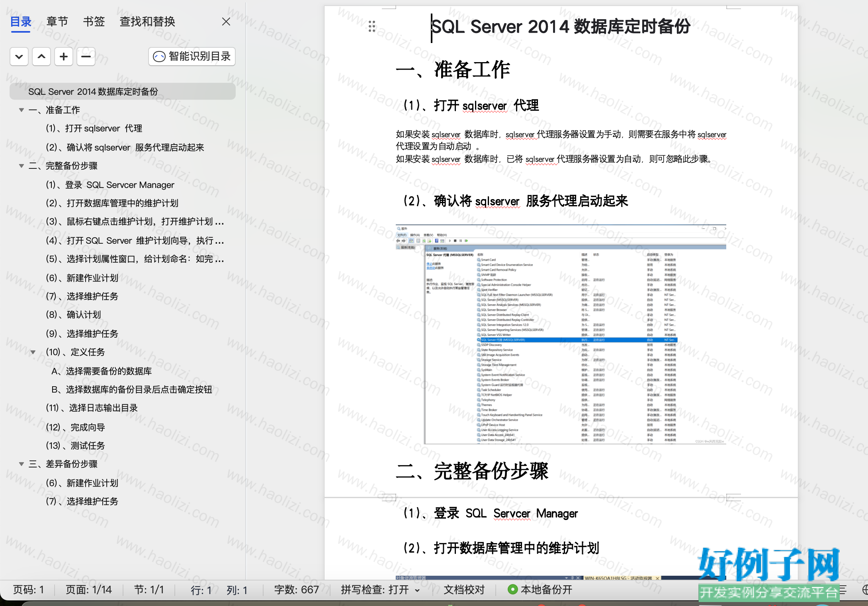The height and width of the screenshot is (606, 868).
Task: Open the 拼写检查 dropdown in status bar
Action: click(380, 590)
